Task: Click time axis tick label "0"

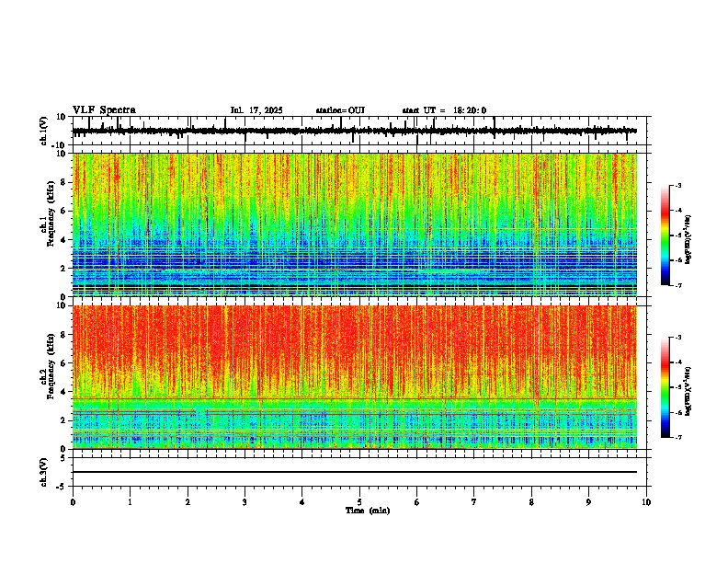Action: click(x=73, y=502)
